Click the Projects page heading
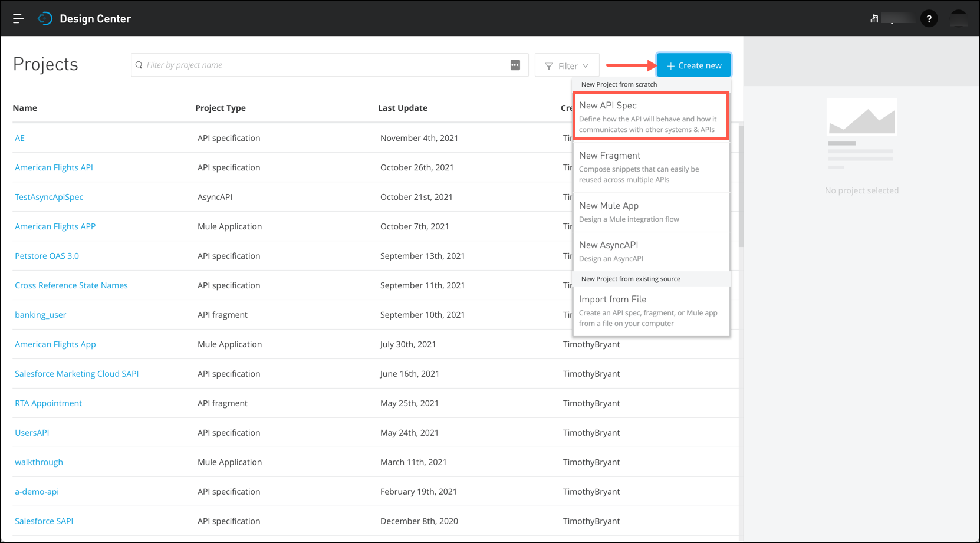980x543 pixels. [45, 64]
